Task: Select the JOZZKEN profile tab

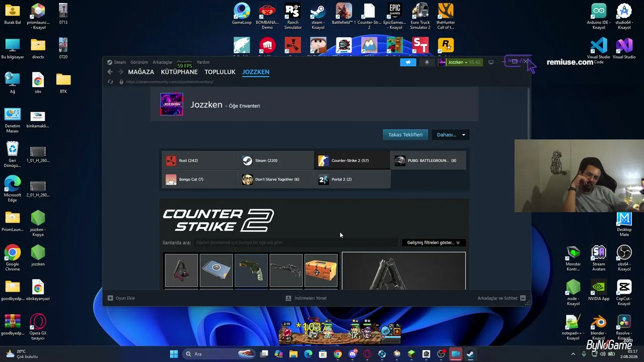Action: point(256,72)
